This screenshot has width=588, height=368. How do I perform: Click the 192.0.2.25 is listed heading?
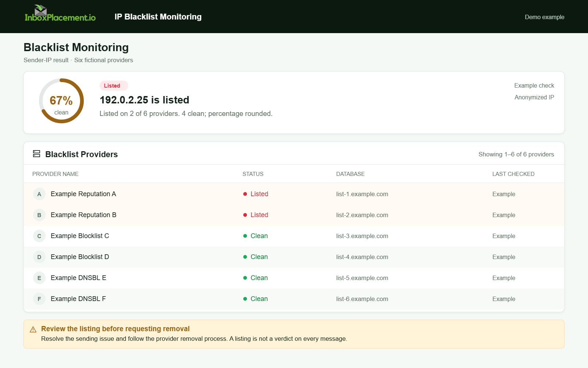144,100
